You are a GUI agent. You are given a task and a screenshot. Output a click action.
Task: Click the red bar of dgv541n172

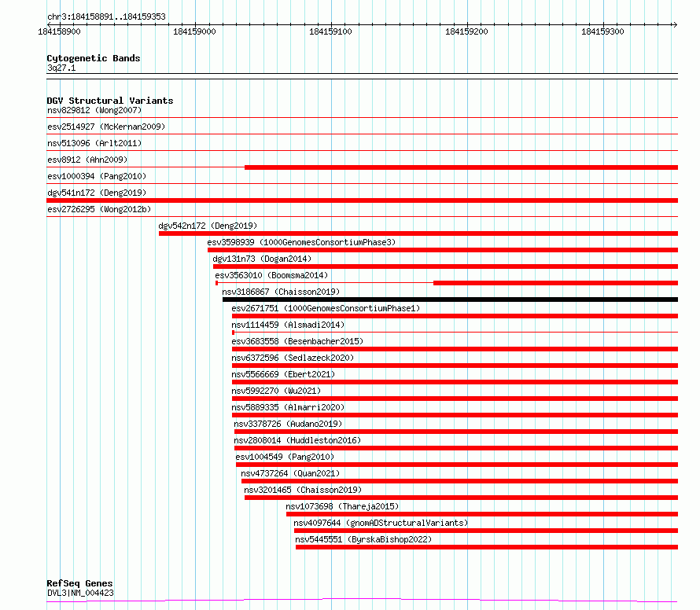[362, 200]
